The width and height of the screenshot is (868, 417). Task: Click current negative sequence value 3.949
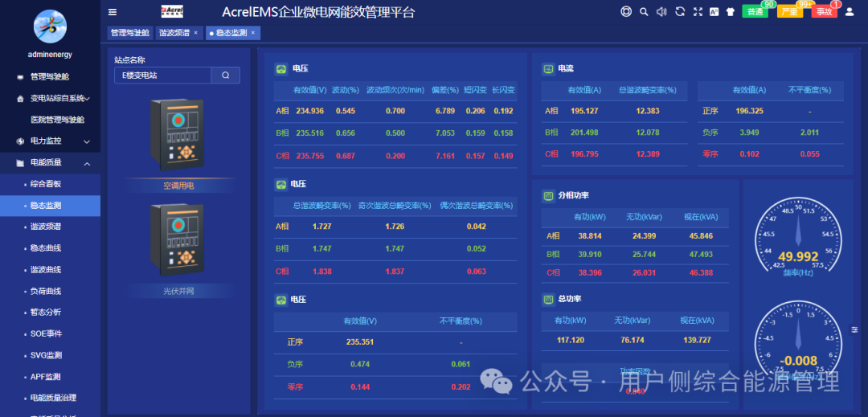click(x=750, y=133)
